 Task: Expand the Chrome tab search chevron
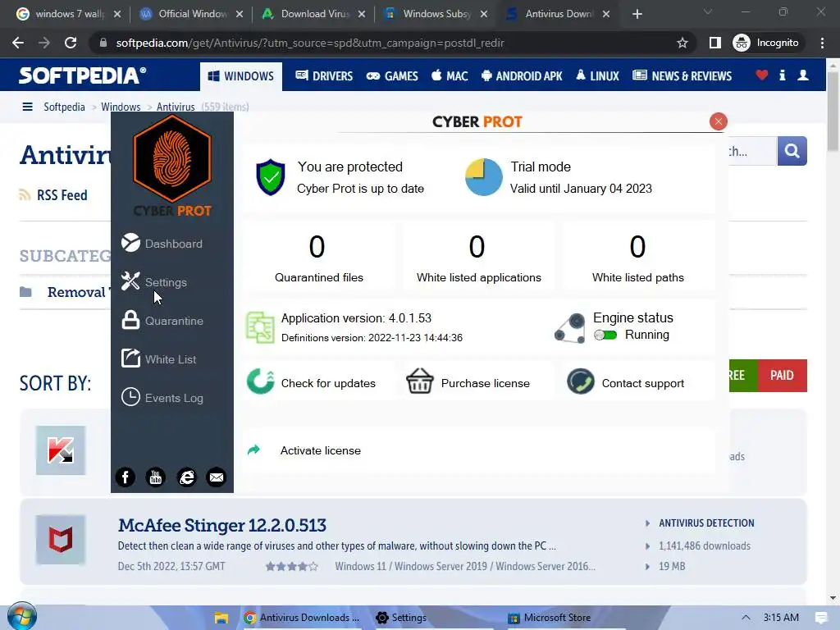pyautogui.click(x=708, y=11)
